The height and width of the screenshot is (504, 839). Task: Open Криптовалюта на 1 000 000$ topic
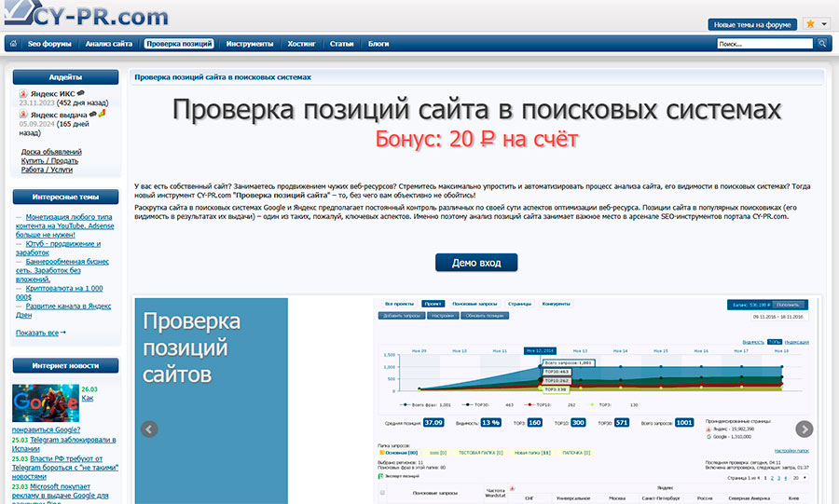tap(60, 293)
